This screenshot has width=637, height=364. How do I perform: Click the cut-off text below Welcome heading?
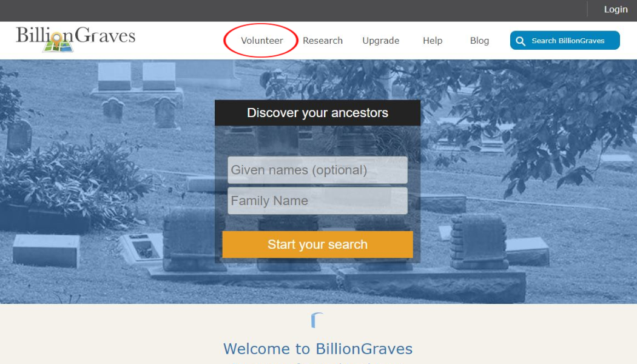click(318, 362)
